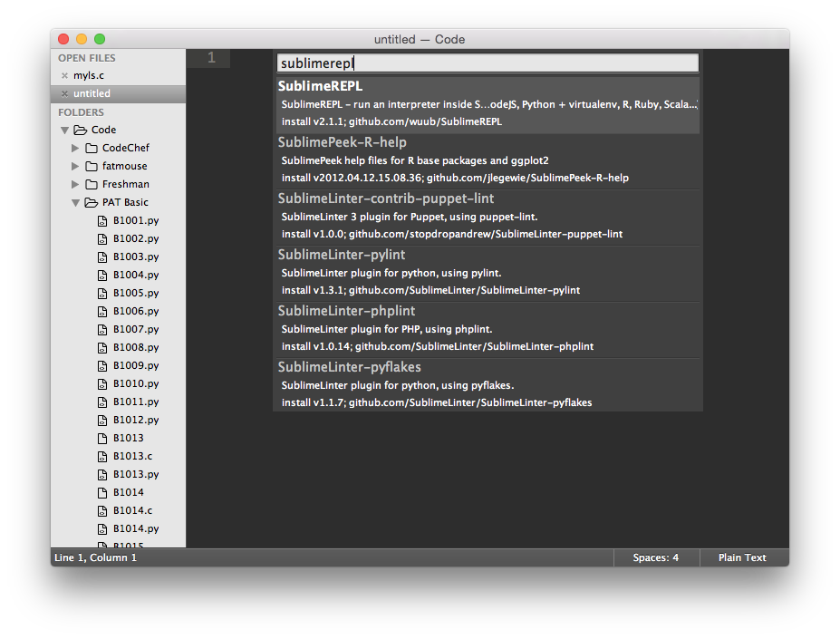840x639 pixels.
Task: Pick the SublimePeek-R-help package
Action: [488, 160]
